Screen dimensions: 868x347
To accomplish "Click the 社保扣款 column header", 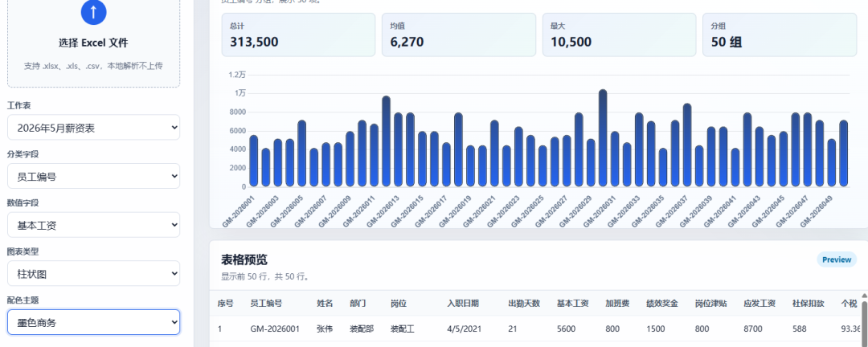I will coord(809,304).
